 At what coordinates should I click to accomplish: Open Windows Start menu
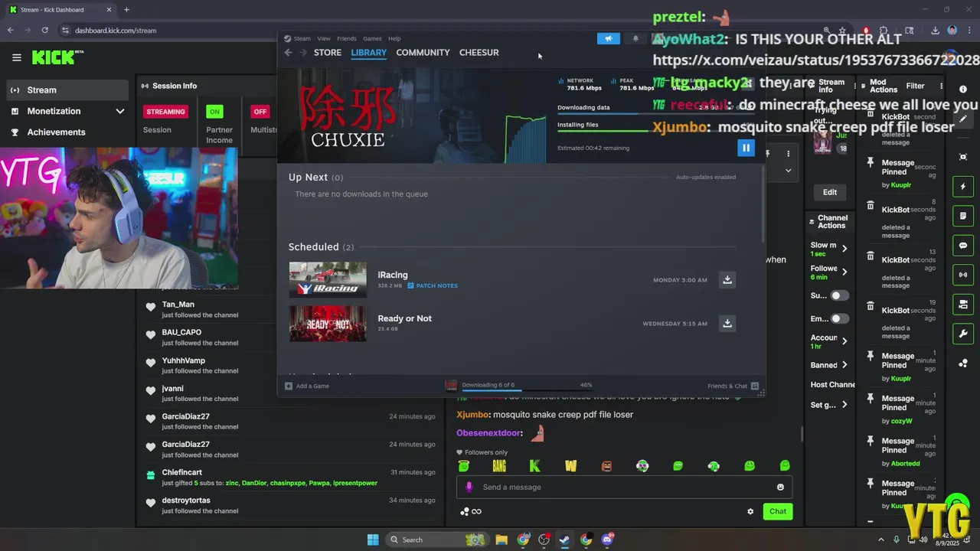(x=373, y=540)
